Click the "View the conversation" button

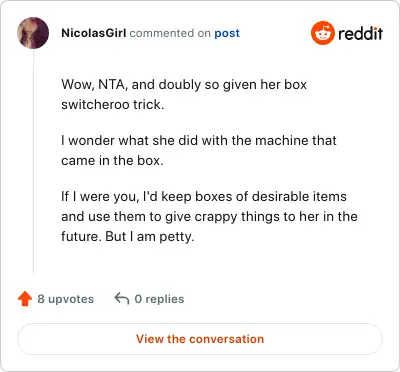click(x=200, y=339)
